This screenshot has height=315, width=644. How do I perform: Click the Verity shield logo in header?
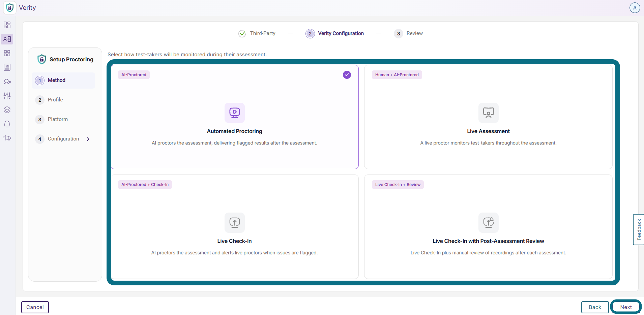click(x=10, y=7)
